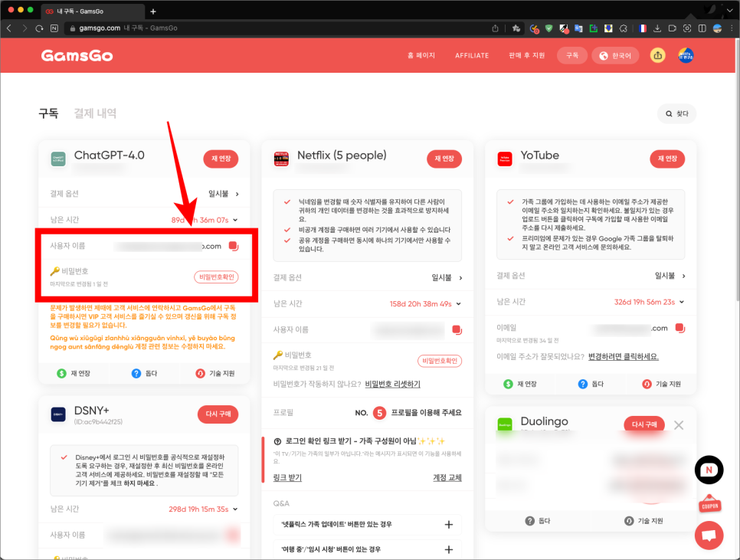Go back in browser history
Viewport: 740px width, 560px height.
pos(9,28)
